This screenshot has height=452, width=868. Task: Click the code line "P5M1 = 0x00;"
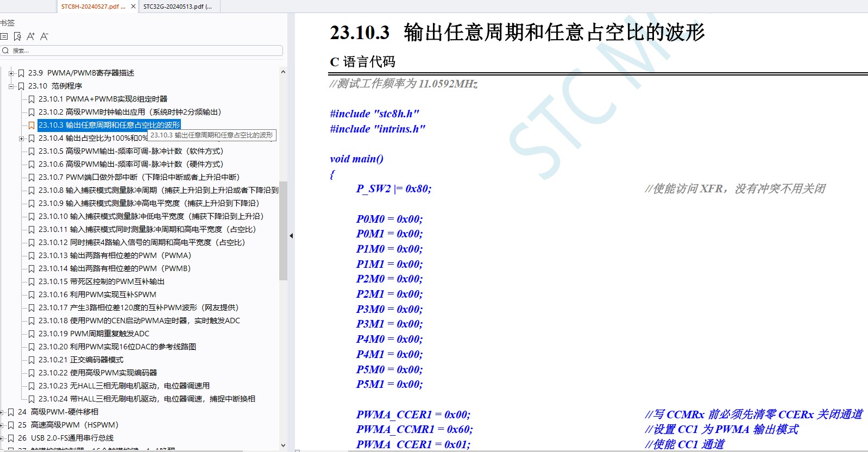pyautogui.click(x=389, y=384)
